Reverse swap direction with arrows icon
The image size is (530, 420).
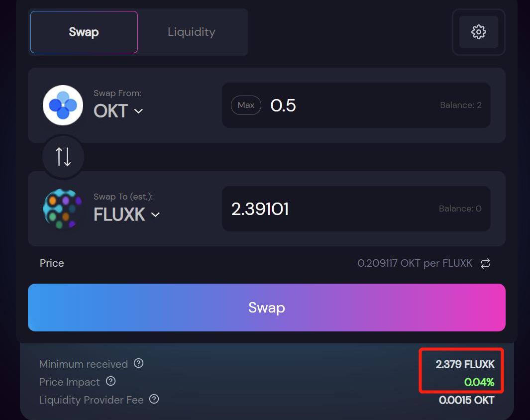tap(63, 157)
